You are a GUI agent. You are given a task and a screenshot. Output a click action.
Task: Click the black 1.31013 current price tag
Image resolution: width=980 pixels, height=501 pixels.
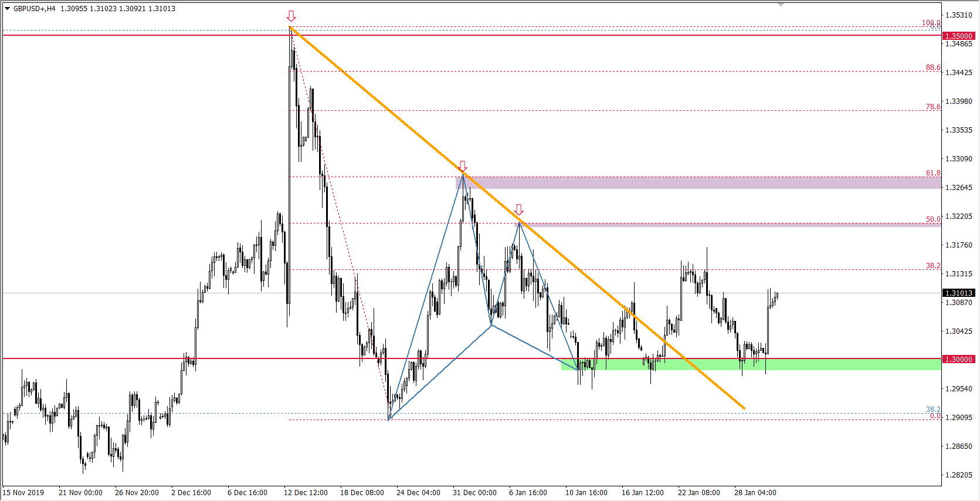pyautogui.click(x=958, y=293)
